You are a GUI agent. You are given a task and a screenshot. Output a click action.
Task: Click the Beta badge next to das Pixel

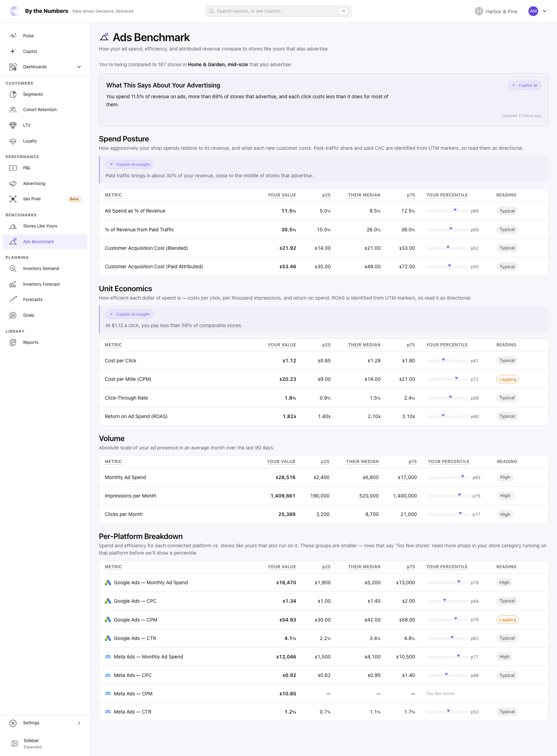tap(74, 199)
